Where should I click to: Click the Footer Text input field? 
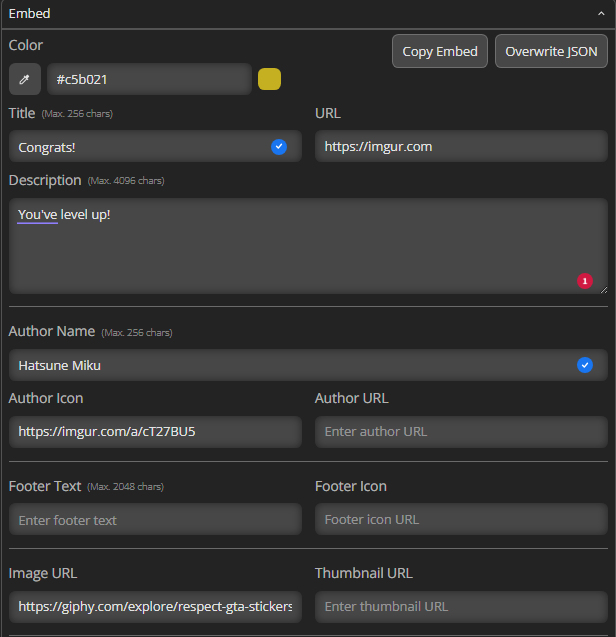click(155, 520)
